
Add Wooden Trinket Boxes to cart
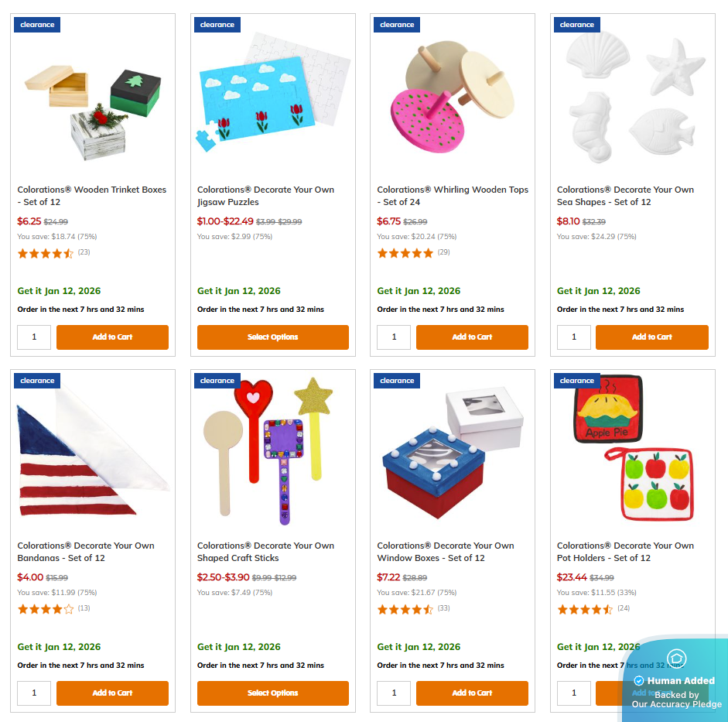point(112,337)
